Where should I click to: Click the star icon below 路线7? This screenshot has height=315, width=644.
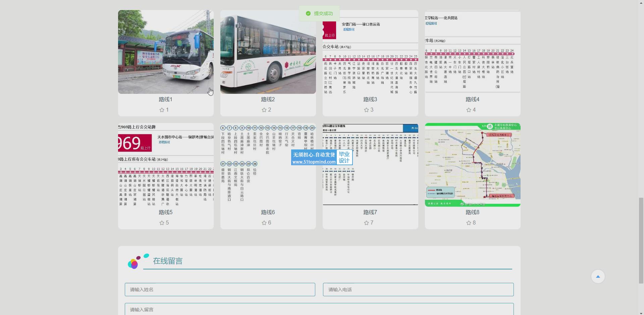click(367, 223)
